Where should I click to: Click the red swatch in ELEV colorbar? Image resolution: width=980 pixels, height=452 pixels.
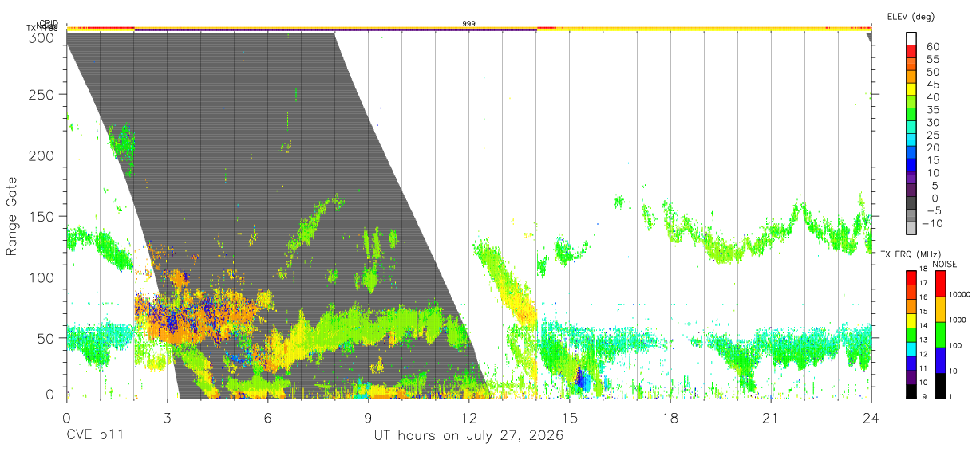coord(911,51)
